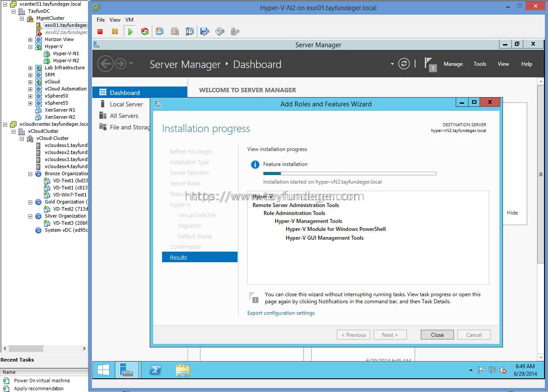This screenshot has height=392, width=548.
Task: Open the navigation history dropdown arrow in Server Manager
Action: pyautogui.click(x=131, y=64)
